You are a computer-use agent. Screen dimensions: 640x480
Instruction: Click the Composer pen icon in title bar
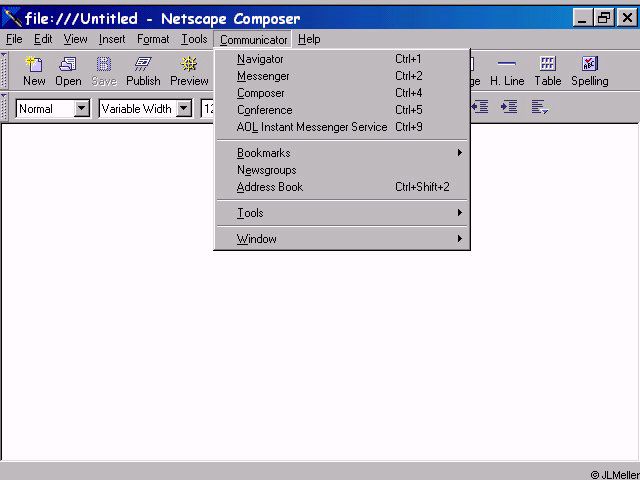pos(11,18)
